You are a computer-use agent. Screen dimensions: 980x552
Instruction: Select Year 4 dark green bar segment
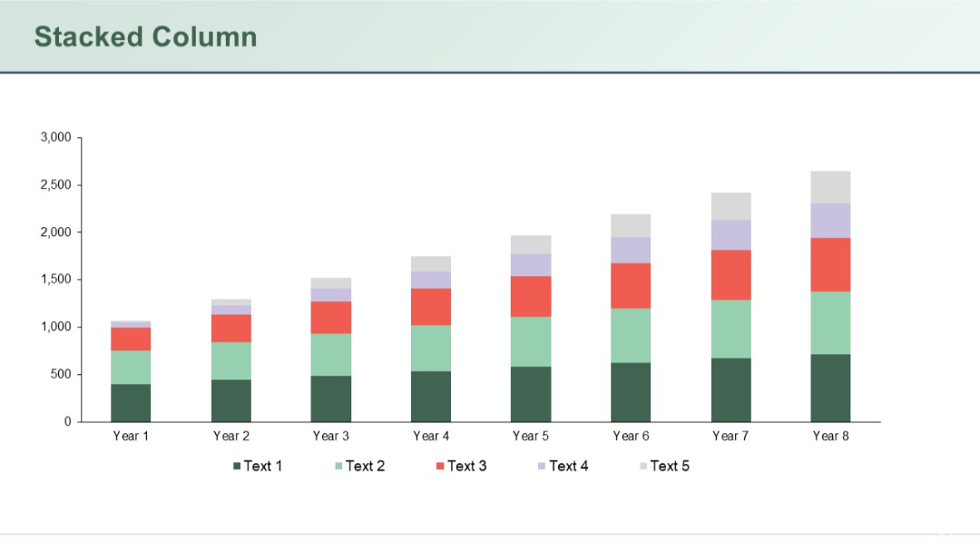[431, 397]
